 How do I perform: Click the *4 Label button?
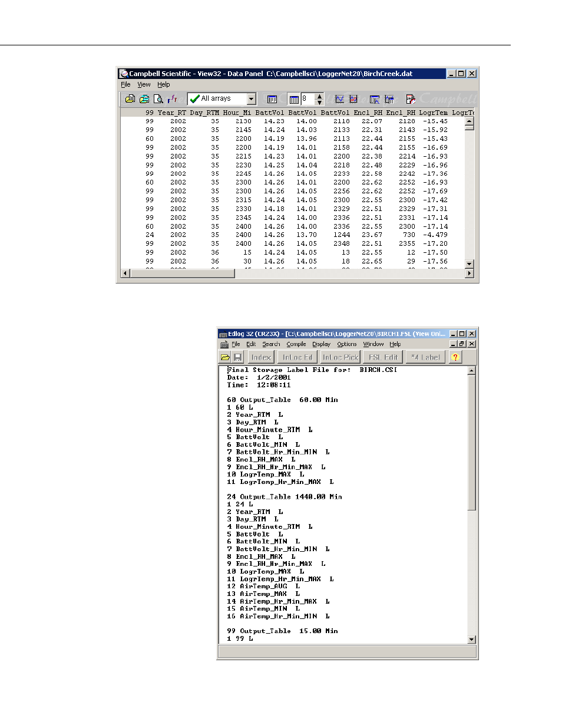point(425,357)
